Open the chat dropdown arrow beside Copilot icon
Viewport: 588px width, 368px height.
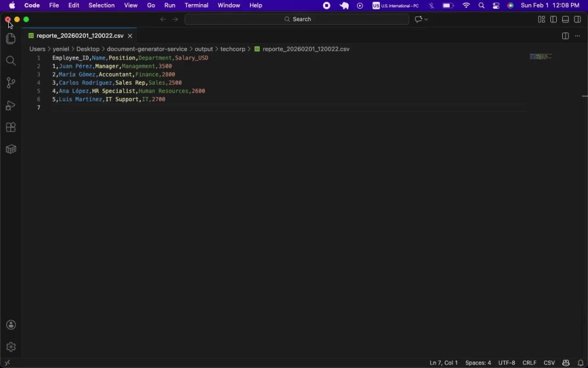tap(426, 19)
